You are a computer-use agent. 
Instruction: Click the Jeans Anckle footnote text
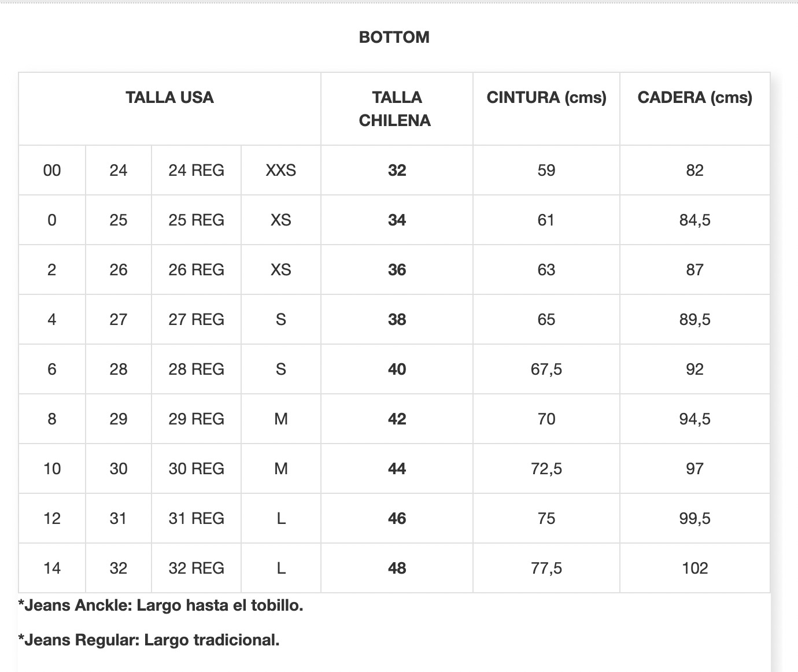point(161,605)
